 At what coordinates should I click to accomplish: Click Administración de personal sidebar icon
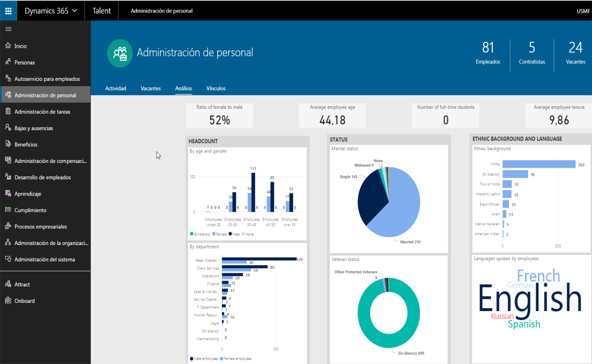(8, 95)
